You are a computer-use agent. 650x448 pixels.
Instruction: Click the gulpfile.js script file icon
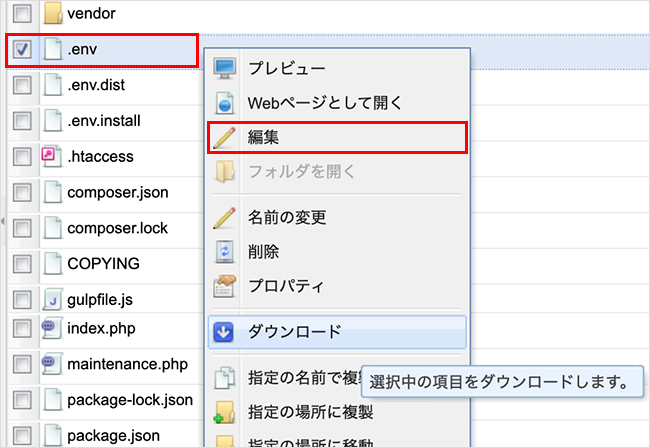(52, 300)
